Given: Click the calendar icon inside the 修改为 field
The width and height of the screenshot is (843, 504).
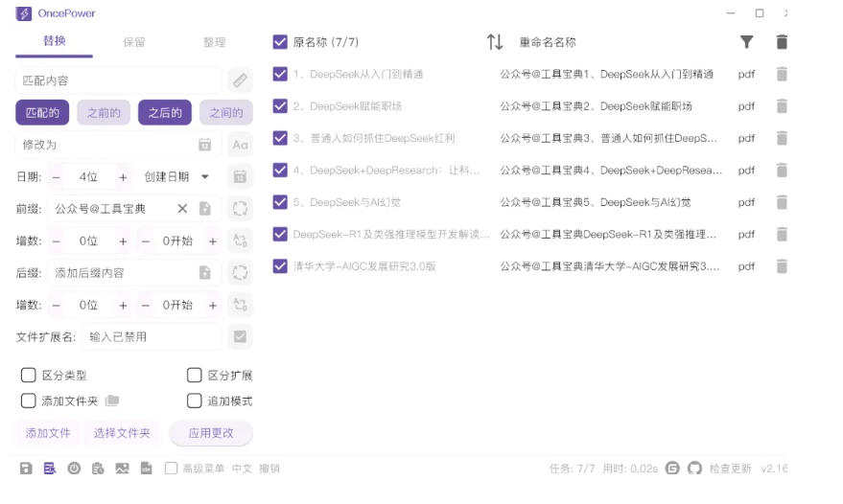Looking at the screenshot, I should coord(205,145).
